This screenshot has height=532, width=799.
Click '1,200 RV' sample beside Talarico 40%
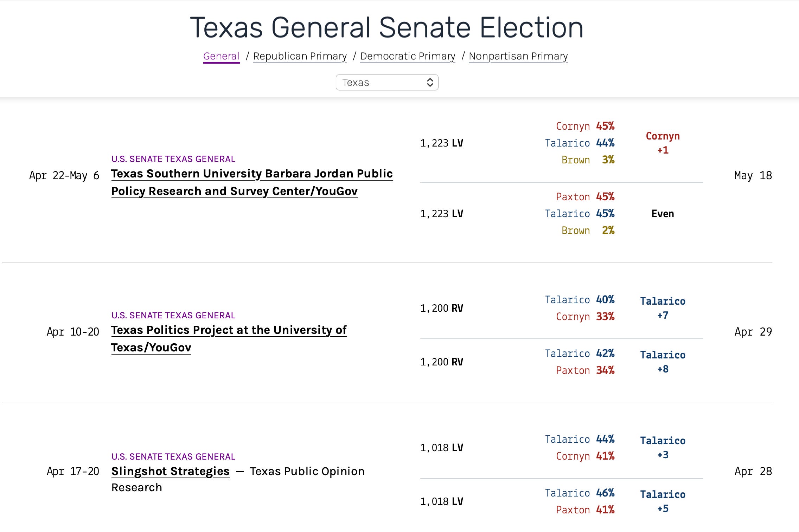pos(442,308)
